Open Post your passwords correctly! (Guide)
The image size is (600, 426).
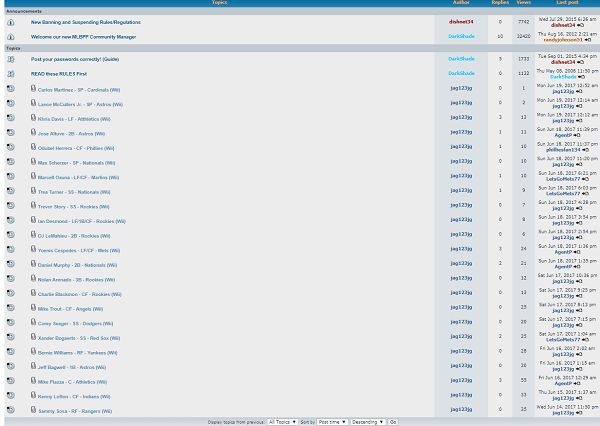[x=75, y=59]
